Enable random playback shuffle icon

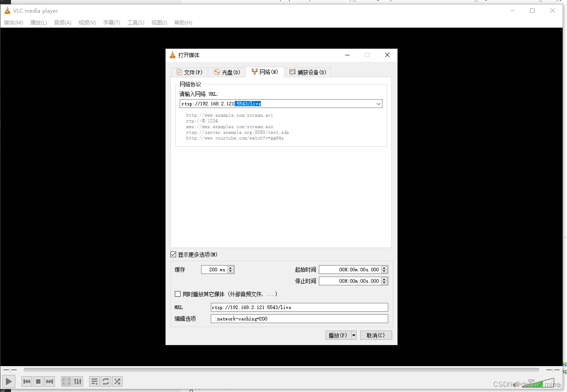117,381
